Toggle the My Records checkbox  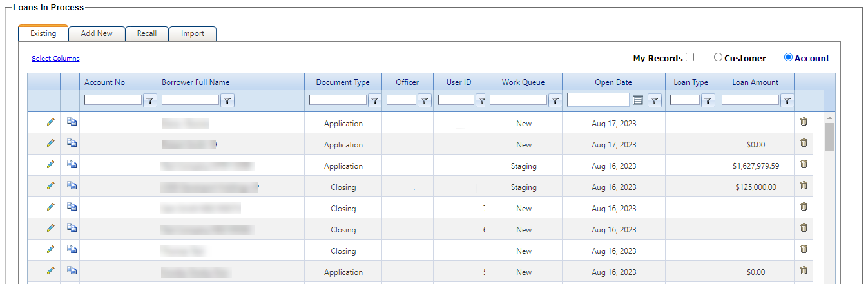690,57
